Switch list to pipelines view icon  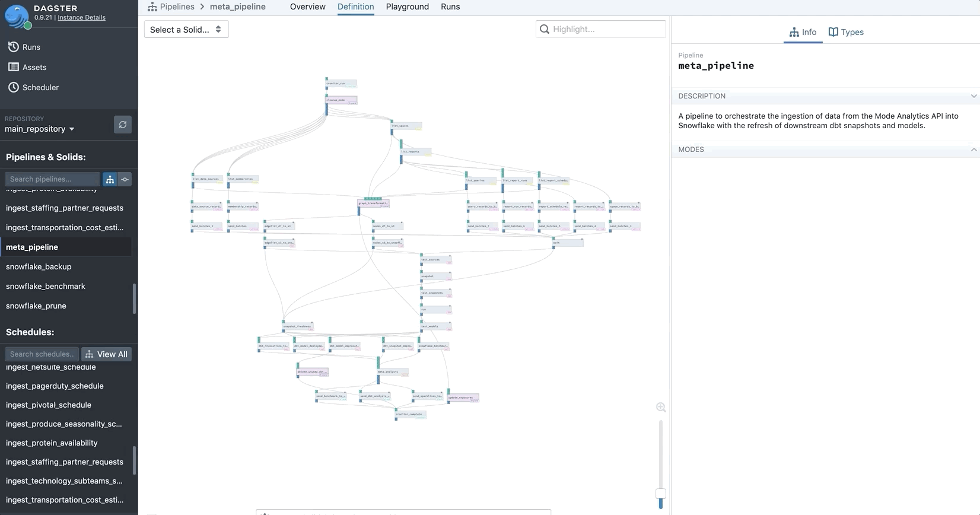110,179
